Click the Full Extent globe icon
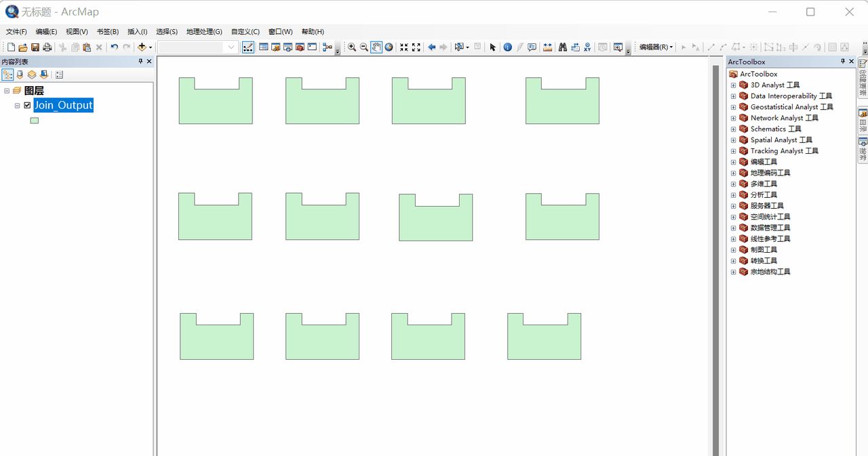The width and height of the screenshot is (868, 456). (389, 47)
